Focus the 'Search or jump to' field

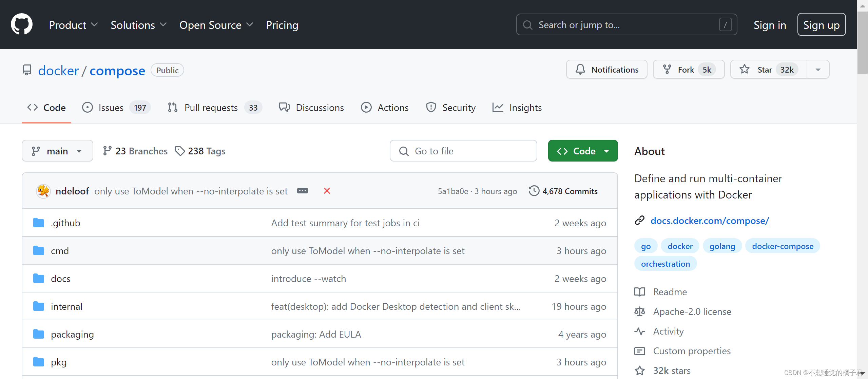(626, 24)
